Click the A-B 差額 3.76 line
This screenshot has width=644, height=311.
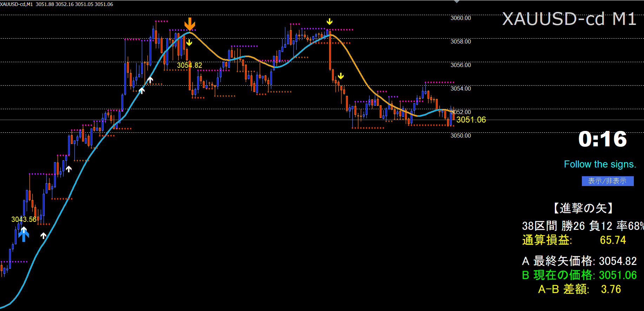580,289
